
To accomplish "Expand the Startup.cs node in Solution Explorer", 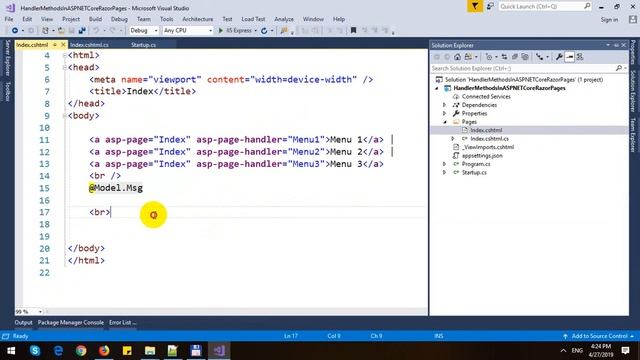I will [x=444, y=173].
